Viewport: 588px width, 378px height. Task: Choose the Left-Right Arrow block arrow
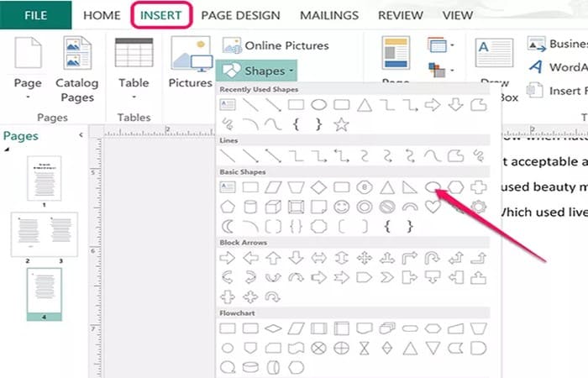(318, 258)
